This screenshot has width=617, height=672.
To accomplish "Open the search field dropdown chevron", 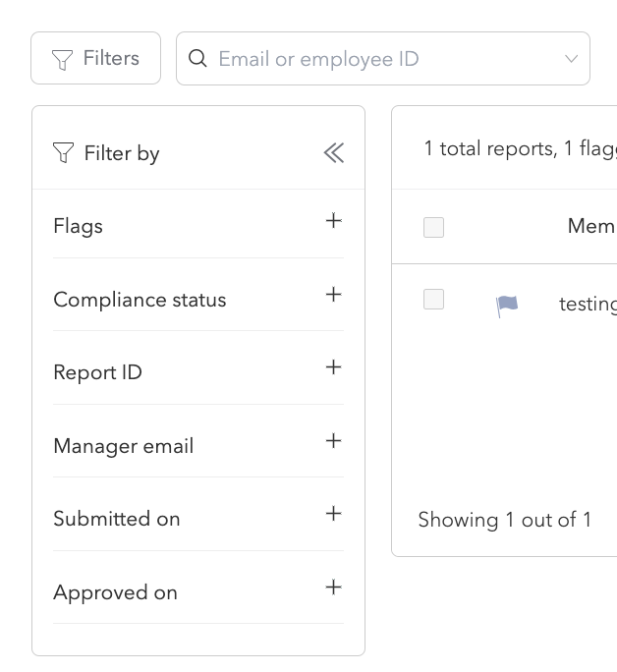I will (571, 59).
